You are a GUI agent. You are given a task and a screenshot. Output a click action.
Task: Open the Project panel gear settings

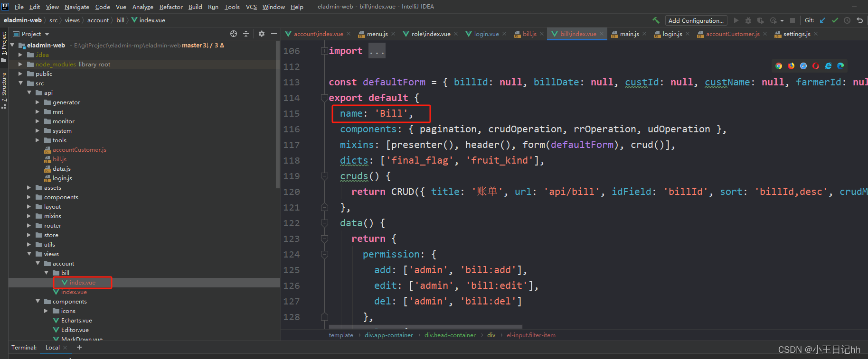(x=262, y=34)
